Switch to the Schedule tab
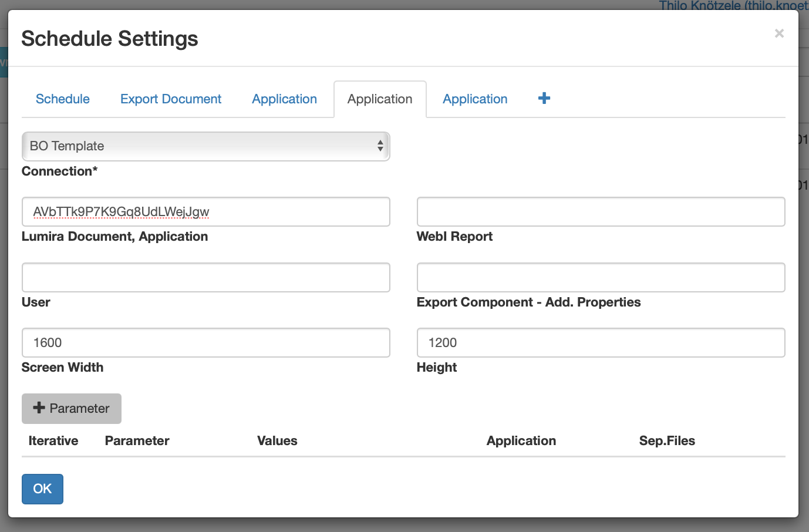Screen dimensions: 809x532 click(x=63, y=99)
